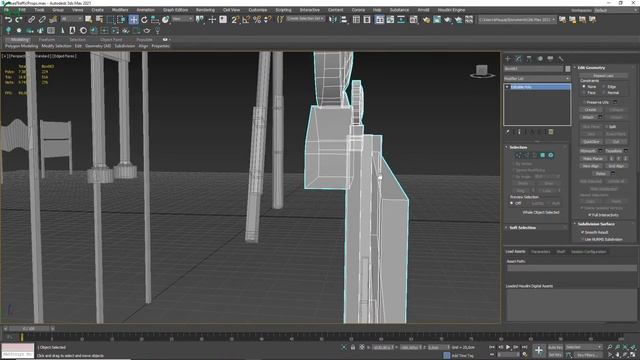Select the Select and Link tool
640x360 pixels.
(x=31, y=19)
